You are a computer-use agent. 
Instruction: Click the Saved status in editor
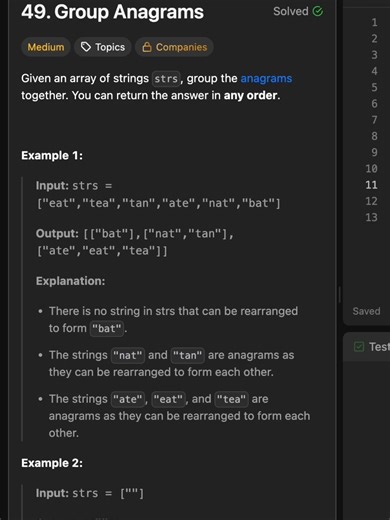point(366,311)
